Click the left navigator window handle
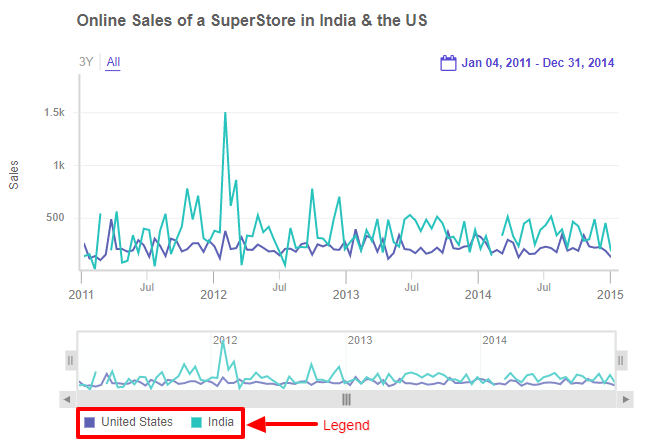The width and height of the screenshot is (650, 440). click(x=70, y=360)
